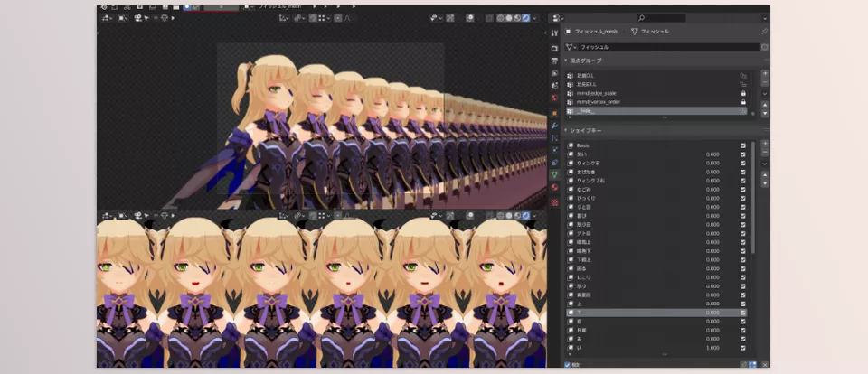Open the Material properties tab
The height and width of the screenshot is (374, 868).
point(554,187)
